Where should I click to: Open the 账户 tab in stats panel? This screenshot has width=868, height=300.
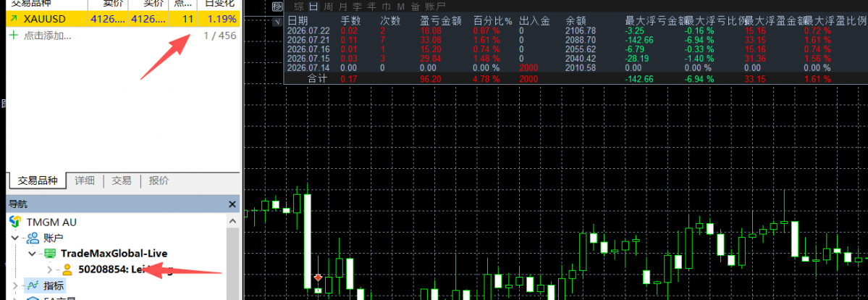tap(434, 7)
